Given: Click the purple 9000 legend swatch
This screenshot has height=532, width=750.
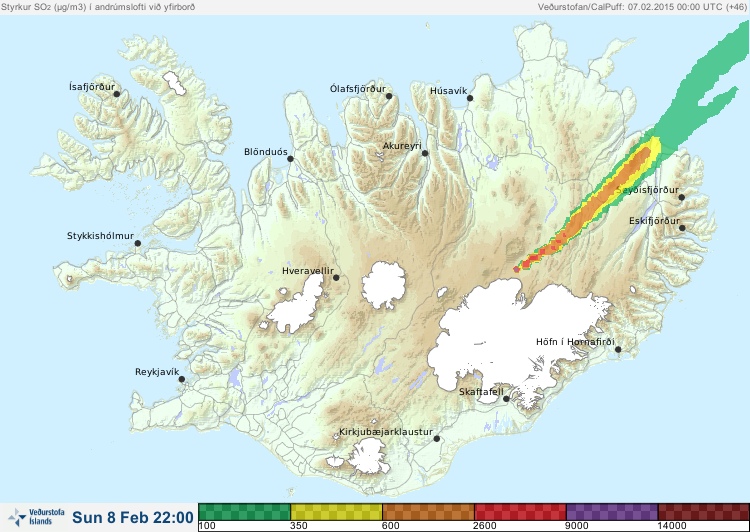Looking at the screenshot, I should click(x=612, y=512).
